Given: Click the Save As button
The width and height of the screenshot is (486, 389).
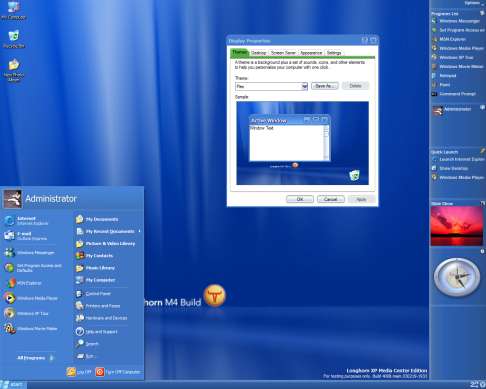Looking at the screenshot, I should [325, 86].
